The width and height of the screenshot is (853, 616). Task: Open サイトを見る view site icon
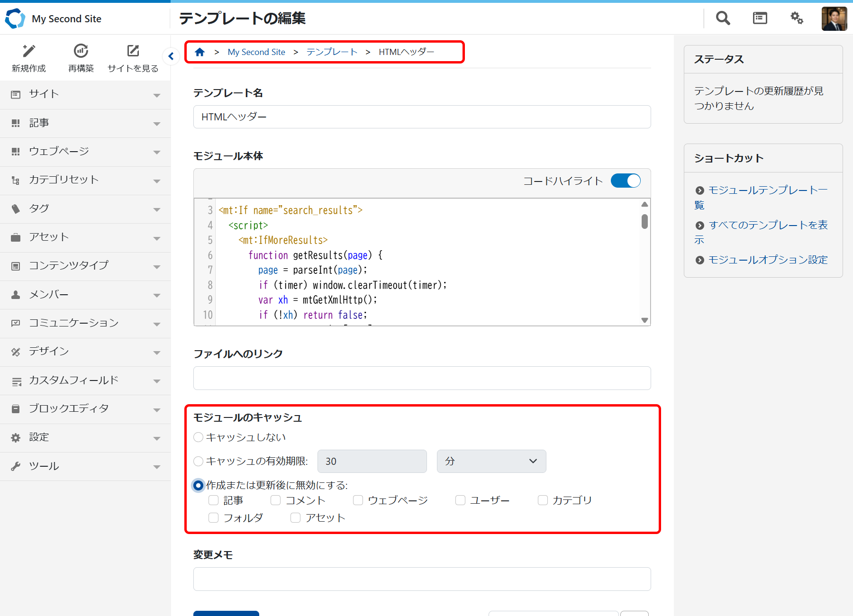click(133, 51)
